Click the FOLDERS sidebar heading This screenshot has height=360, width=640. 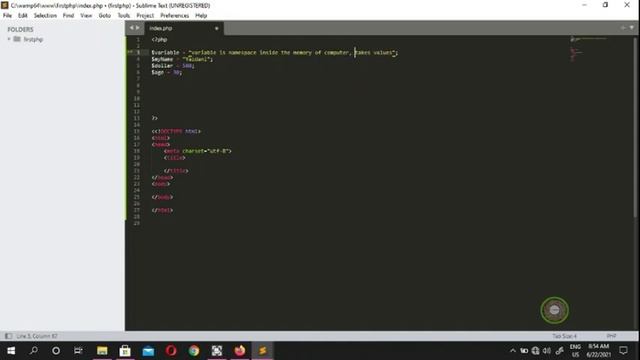[x=20, y=29]
